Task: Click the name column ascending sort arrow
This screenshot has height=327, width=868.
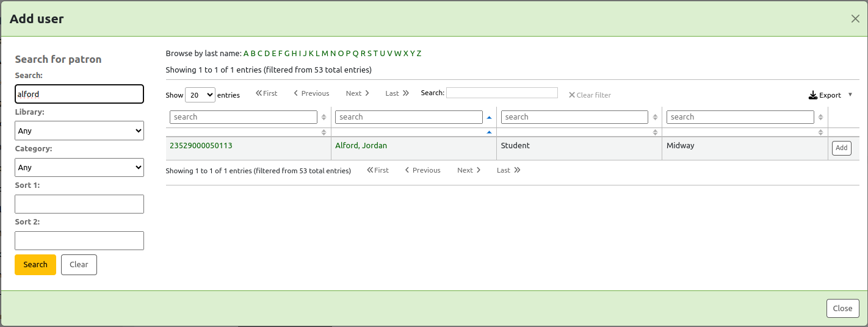Action: tap(489, 132)
